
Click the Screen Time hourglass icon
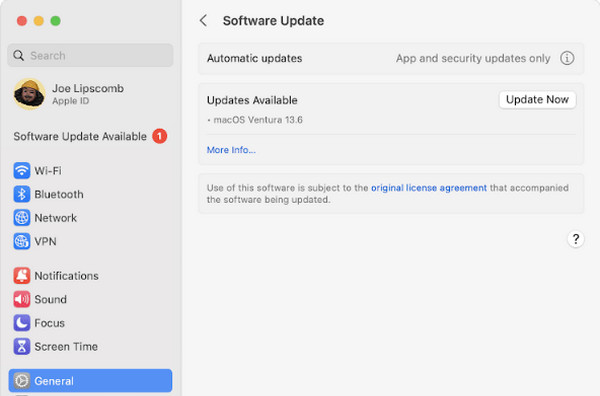tap(22, 347)
